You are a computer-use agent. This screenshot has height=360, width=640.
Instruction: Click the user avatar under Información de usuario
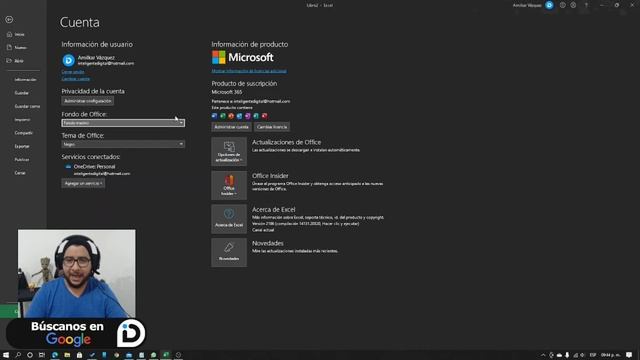(69, 60)
